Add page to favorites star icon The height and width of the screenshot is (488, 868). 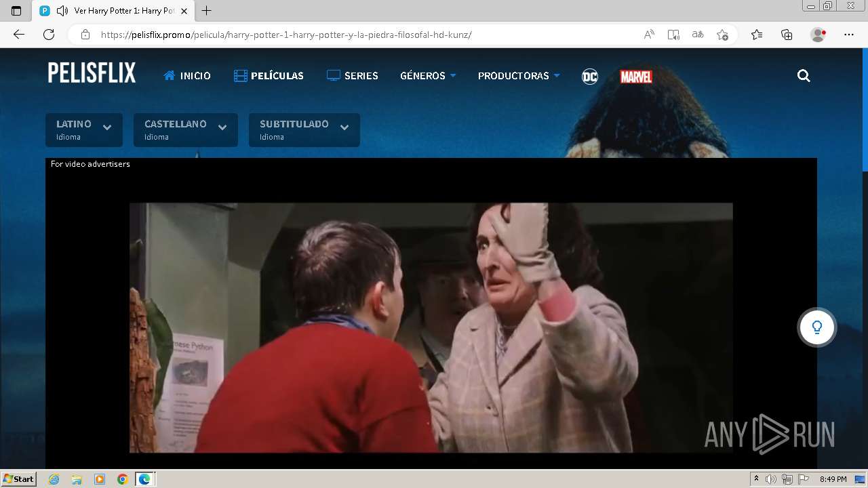(722, 35)
